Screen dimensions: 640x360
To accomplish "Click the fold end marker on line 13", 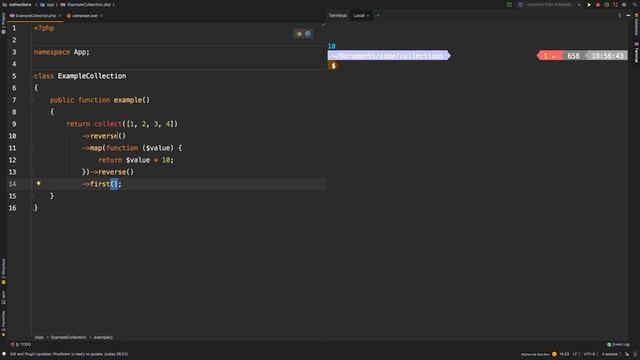I will (31, 172).
